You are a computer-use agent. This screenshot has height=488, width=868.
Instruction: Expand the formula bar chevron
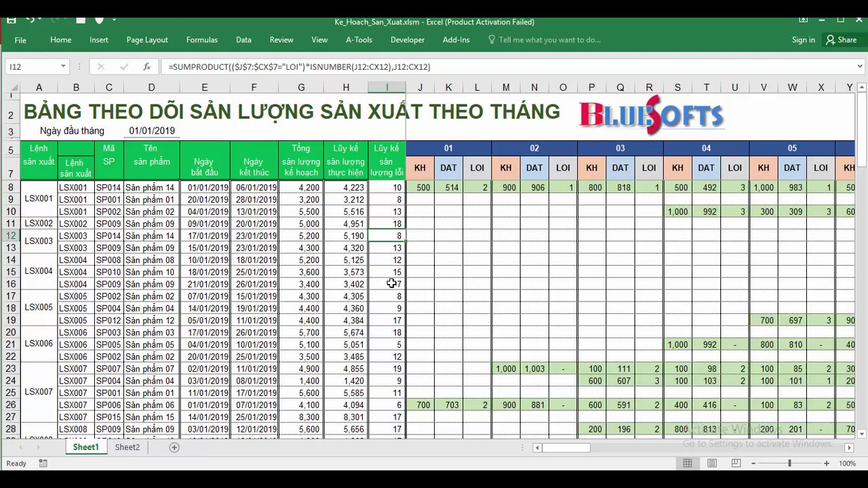click(861, 66)
